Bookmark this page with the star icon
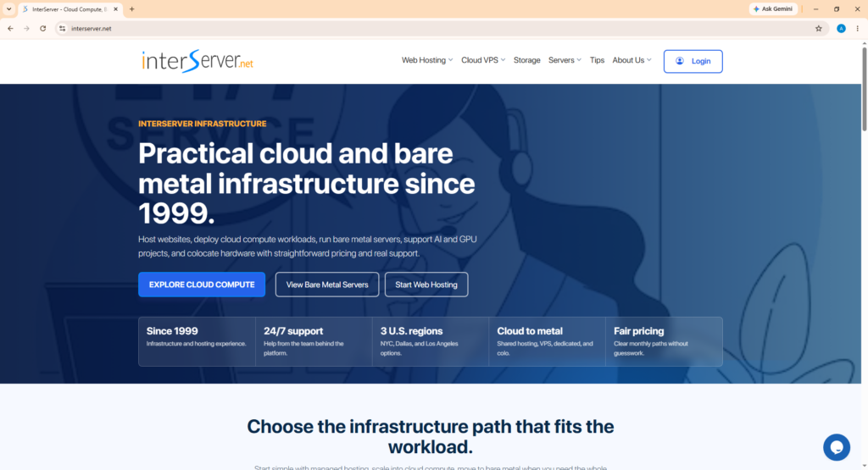 click(x=818, y=29)
